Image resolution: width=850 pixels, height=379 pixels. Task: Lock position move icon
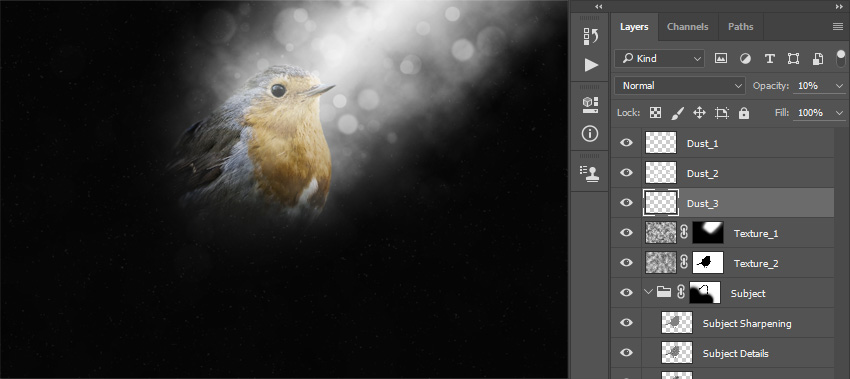tap(699, 113)
